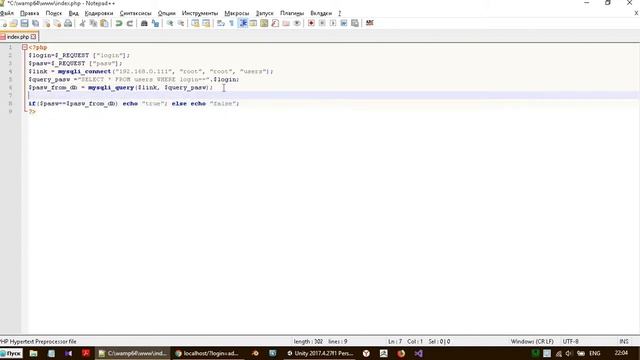Open Folder as Workspace toolbar icon
The height and width of the screenshot is (360, 640).
pyautogui.click(x=286, y=23)
